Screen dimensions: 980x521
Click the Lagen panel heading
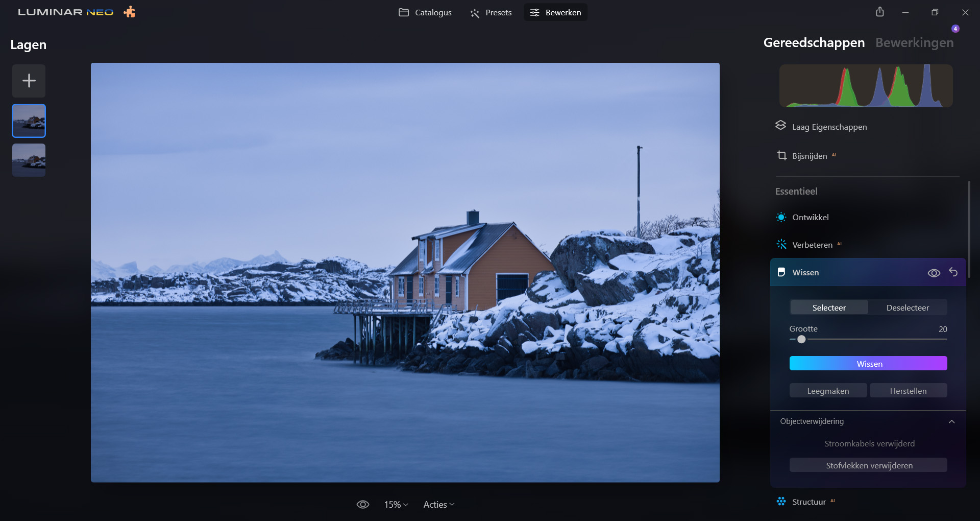(28, 45)
